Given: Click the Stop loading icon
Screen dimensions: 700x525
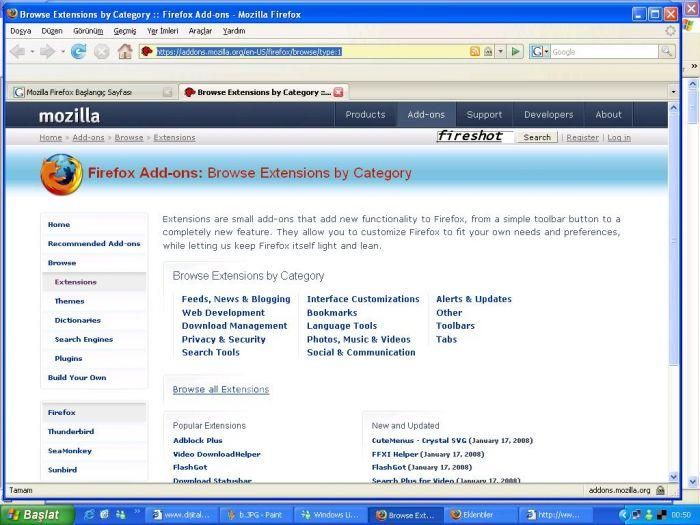Looking at the screenshot, I should [x=101, y=51].
